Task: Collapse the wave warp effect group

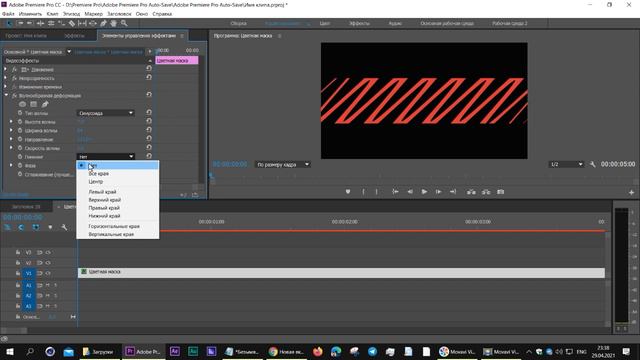Action: tap(6, 95)
